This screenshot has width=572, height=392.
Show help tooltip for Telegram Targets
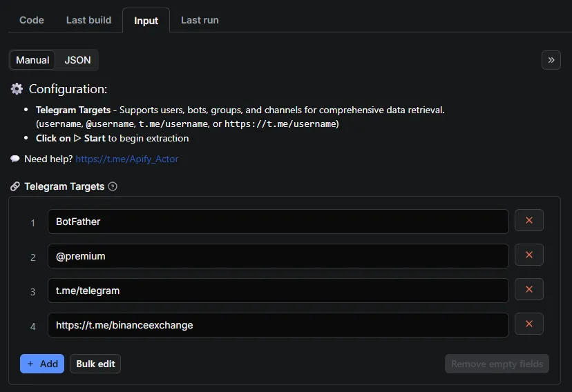(113, 186)
